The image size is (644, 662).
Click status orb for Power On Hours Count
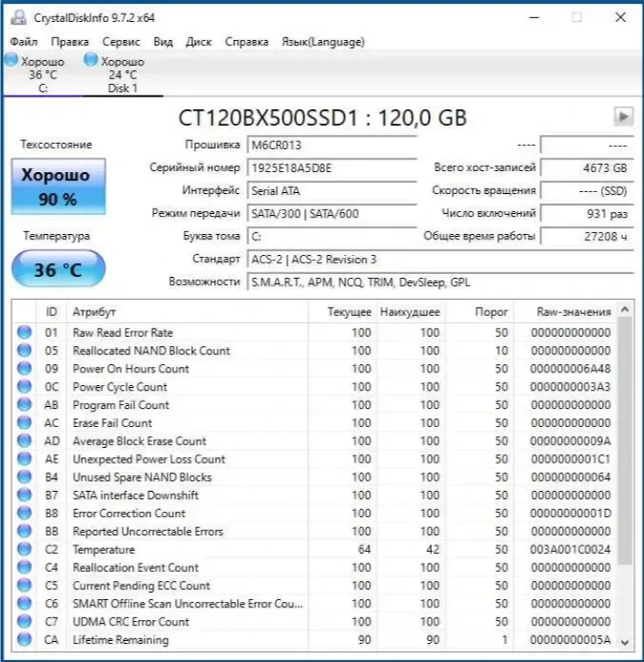coord(24,369)
